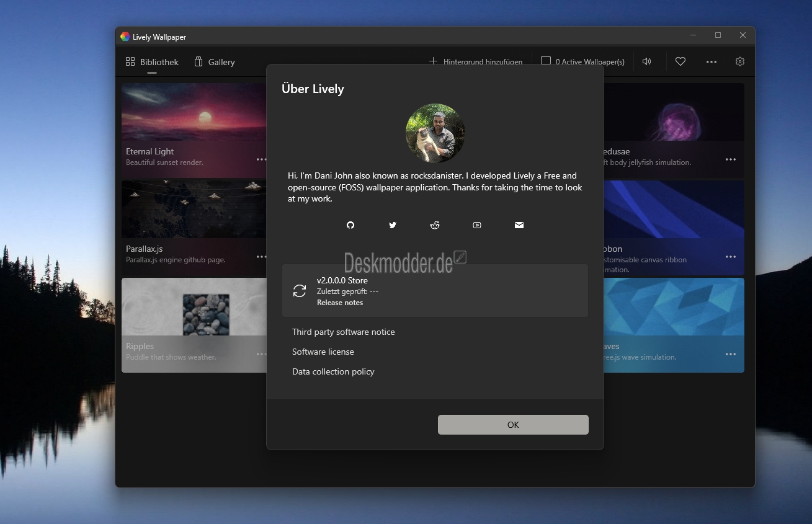The height and width of the screenshot is (524, 812).
Task: Close the Lively Wallpaper window
Action: tap(743, 35)
